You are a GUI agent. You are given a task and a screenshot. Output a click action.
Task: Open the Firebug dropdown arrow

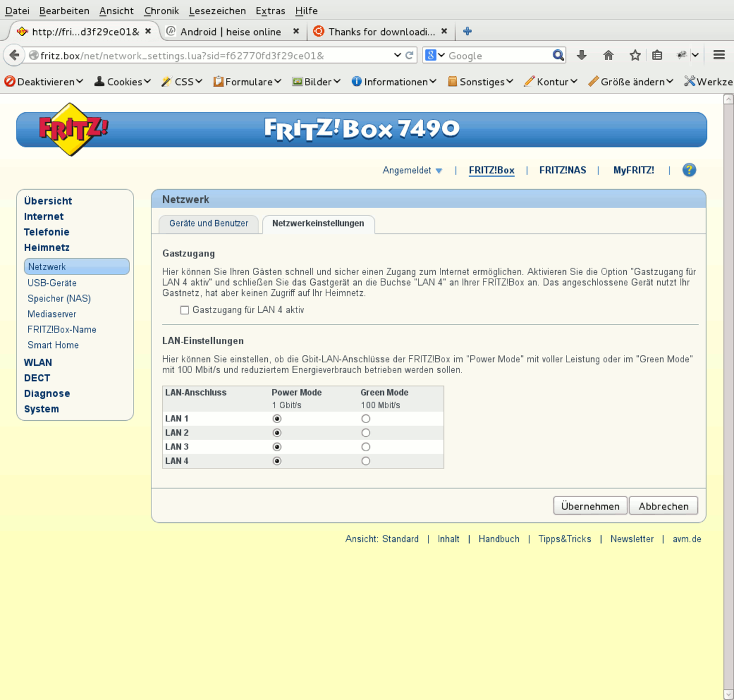(695, 55)
